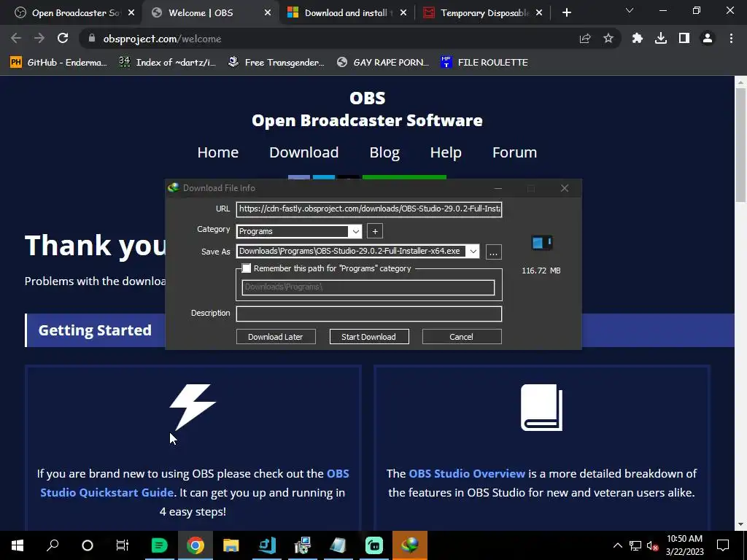Open the OBS Forum page
The width and height of the screenshot is (747, 560).
point(514,152)
